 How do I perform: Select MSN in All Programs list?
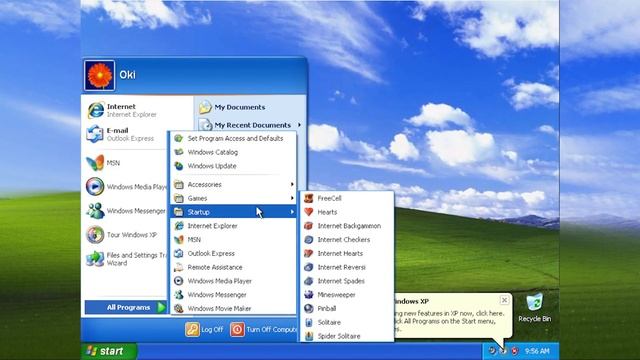click(x=233, y=240)
